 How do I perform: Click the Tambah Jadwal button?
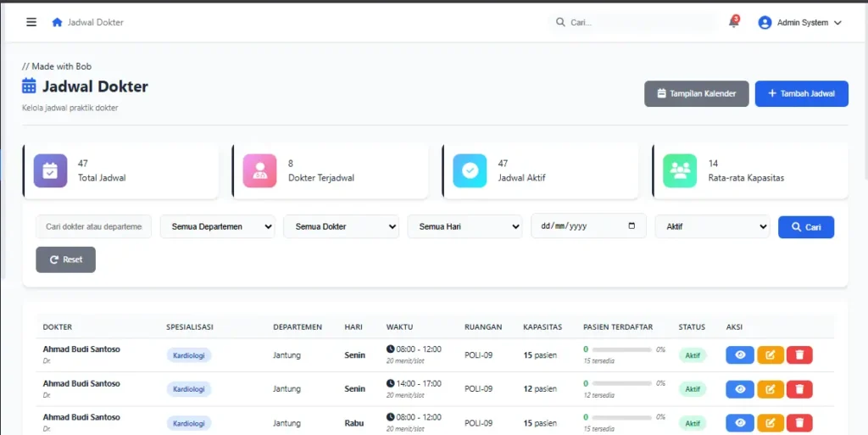(x=802, y=93)
